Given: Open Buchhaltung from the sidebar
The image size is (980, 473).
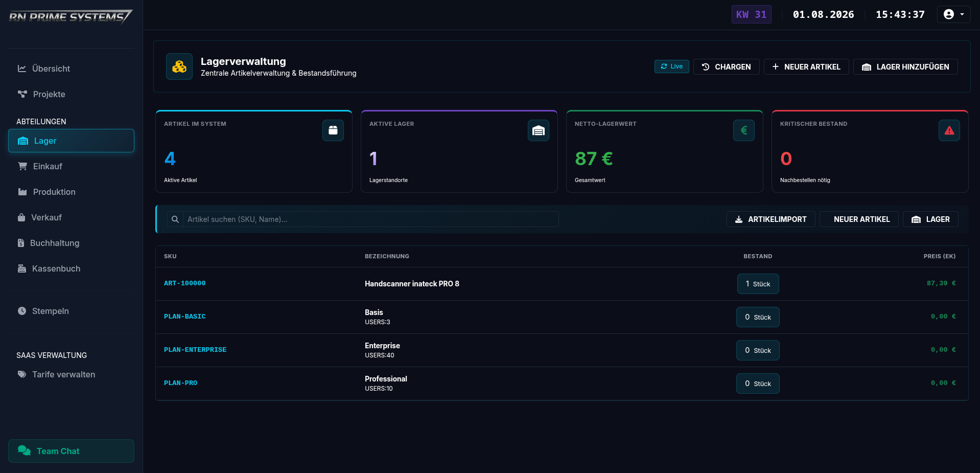Looking at the screenshot, I should coord(71,243).
